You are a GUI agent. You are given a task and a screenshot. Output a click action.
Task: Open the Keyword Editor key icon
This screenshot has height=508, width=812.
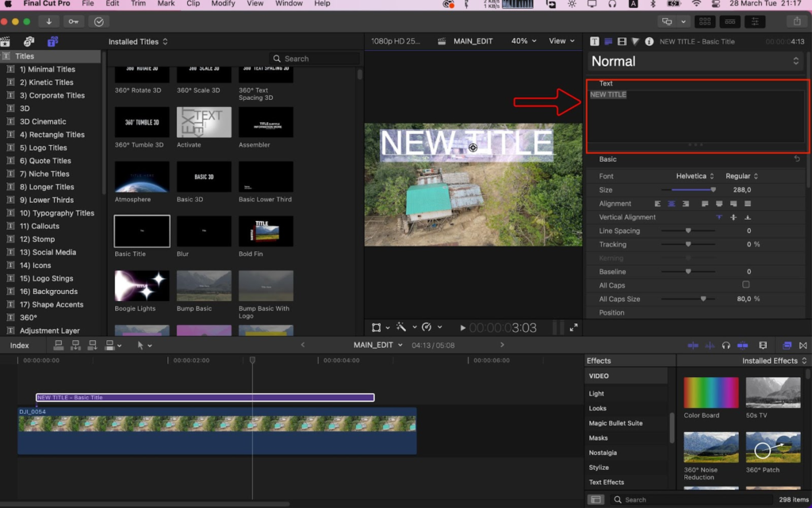pos(74,21)
